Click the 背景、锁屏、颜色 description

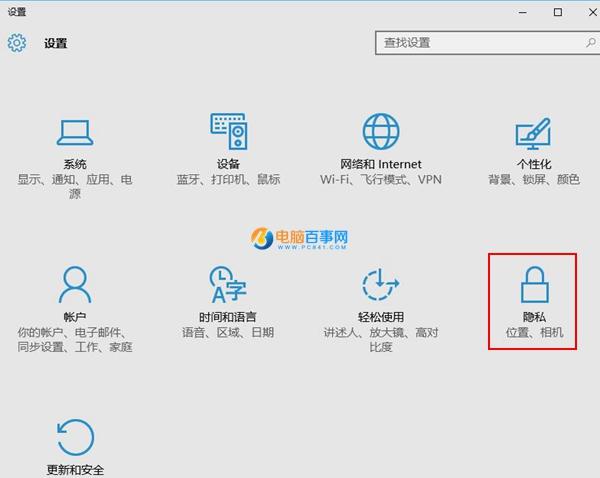(x=534, y=179)
